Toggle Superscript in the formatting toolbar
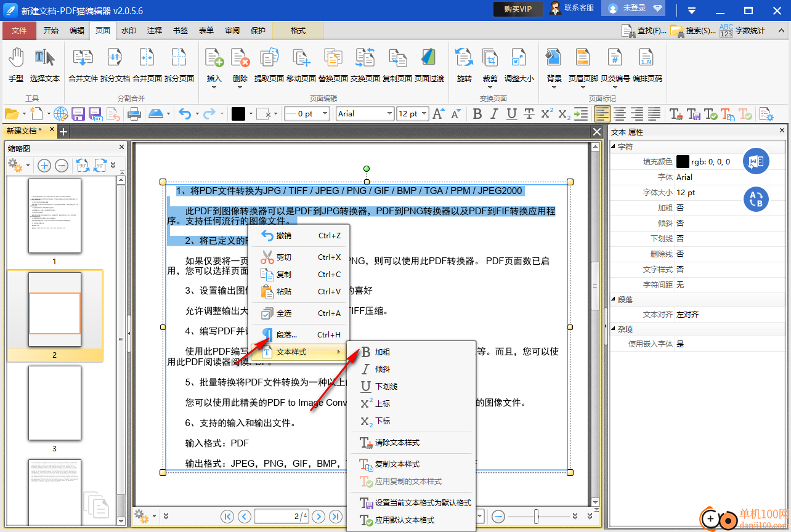The image size is (791, 532). pyautogui.click(x=546, y=113)
